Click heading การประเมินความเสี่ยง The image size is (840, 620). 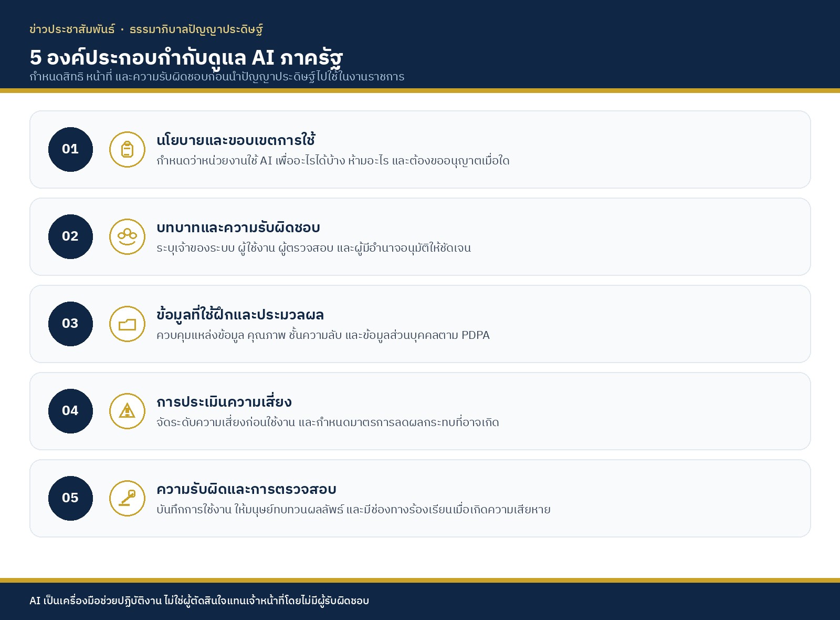pos(224,401)
